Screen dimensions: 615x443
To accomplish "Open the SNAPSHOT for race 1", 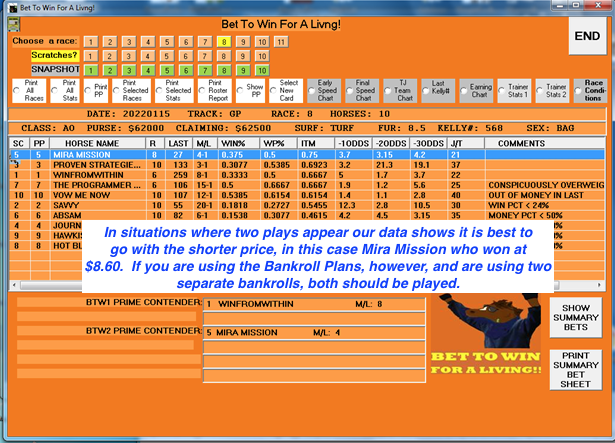I will [x=91, y=69].
